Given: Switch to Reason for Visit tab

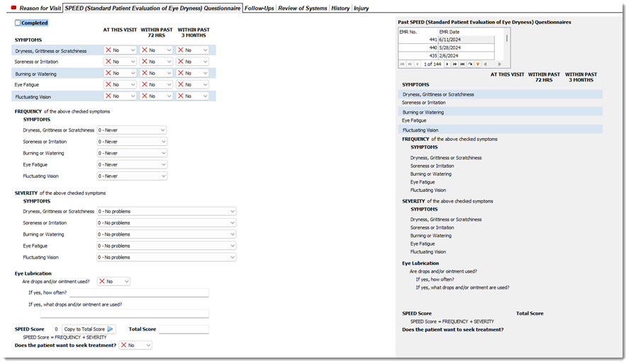Looking at the screenshot, I should pos(40,8).
